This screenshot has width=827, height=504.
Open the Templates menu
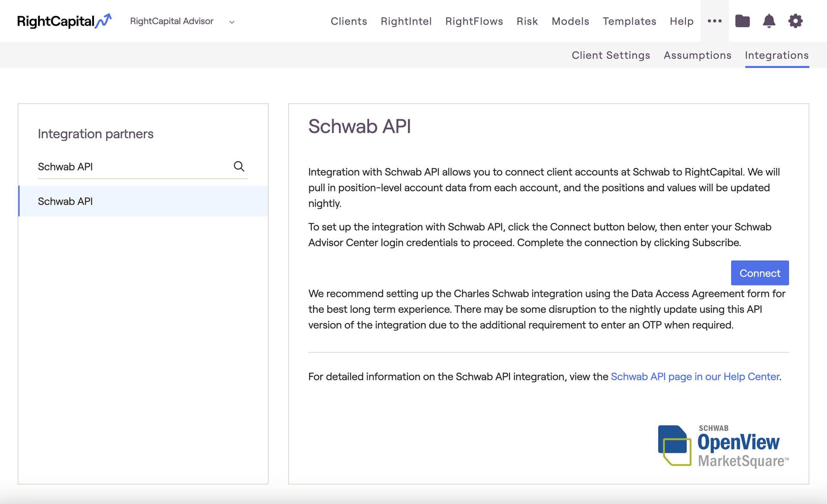pos(629,21)
